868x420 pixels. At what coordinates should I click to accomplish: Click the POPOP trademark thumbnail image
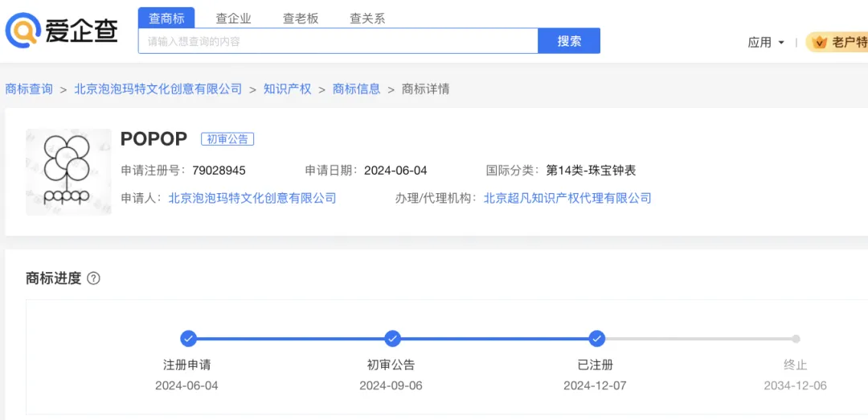[68, 171]
